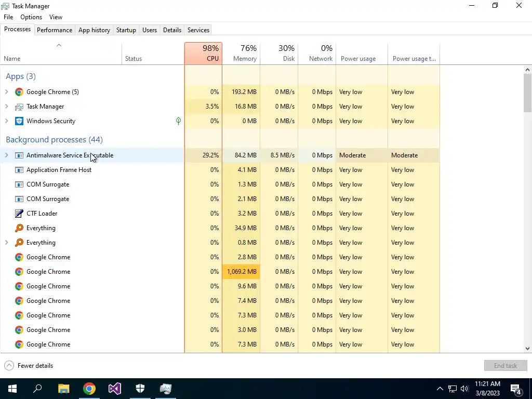
Task: Switch to the Performance tab
Action: tap(55, 30)
